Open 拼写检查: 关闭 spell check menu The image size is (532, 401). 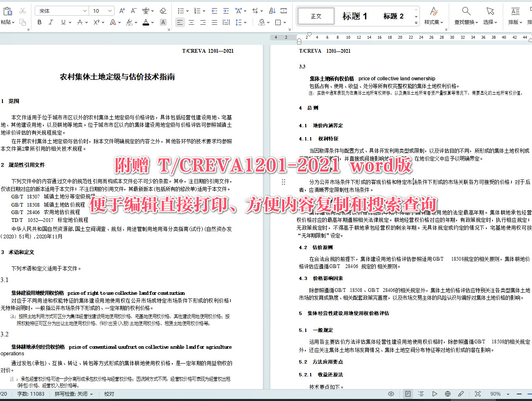(74, 394)
